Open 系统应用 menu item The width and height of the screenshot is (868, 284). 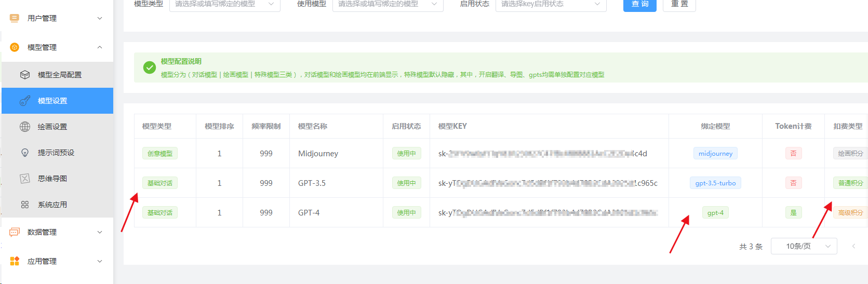(x=57, y=205)
